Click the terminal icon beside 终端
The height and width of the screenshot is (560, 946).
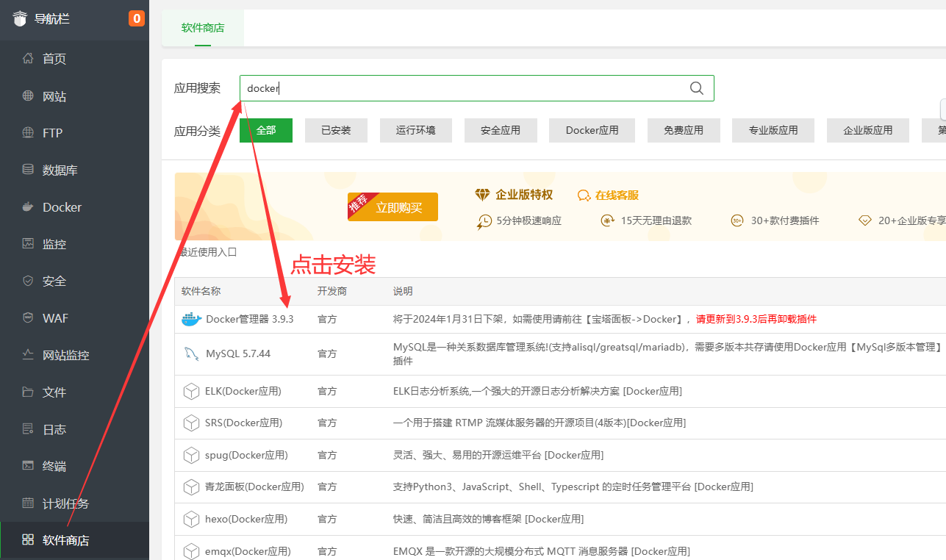28,466
